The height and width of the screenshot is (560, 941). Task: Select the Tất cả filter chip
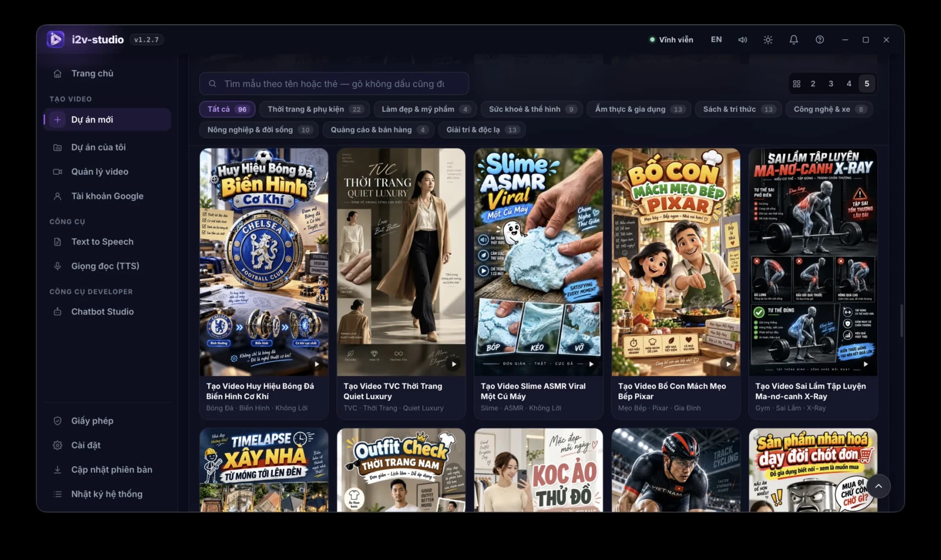tap(227, 109)
